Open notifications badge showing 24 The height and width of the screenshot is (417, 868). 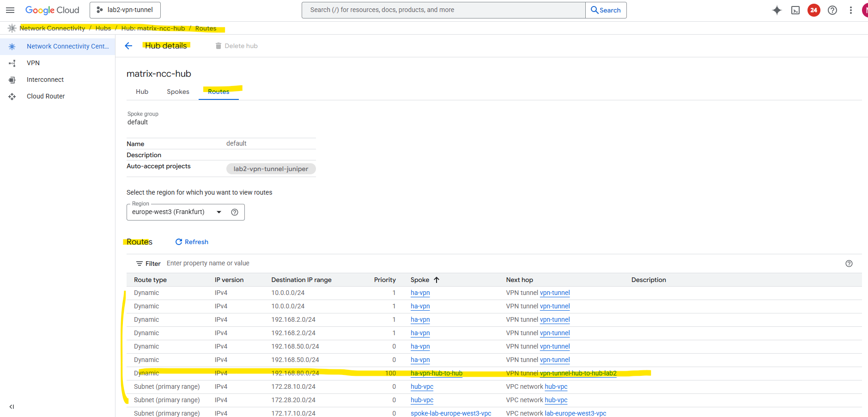813,10
